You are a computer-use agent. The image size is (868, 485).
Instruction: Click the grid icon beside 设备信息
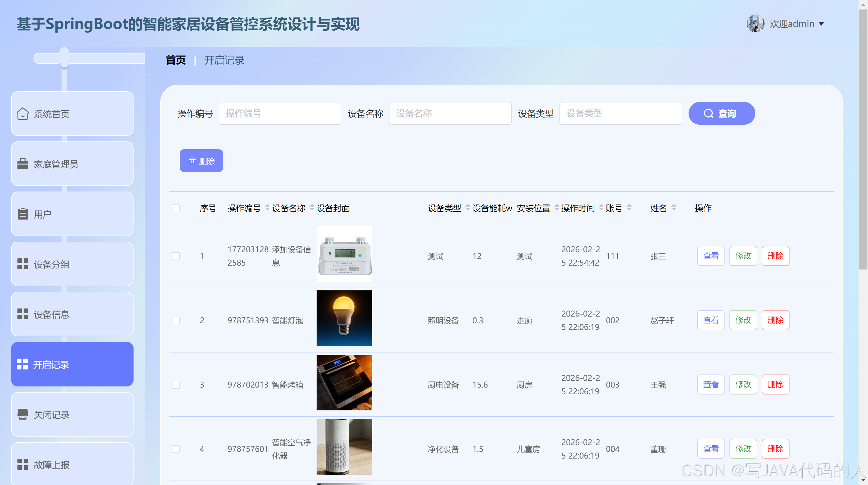[x=23, y=314]
